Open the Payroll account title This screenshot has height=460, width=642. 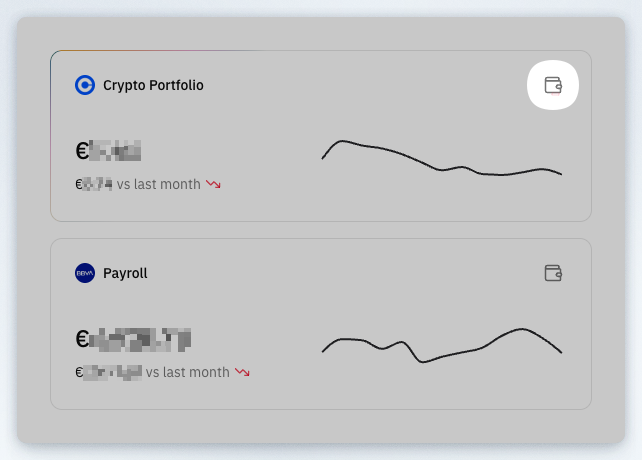[125, 273]
